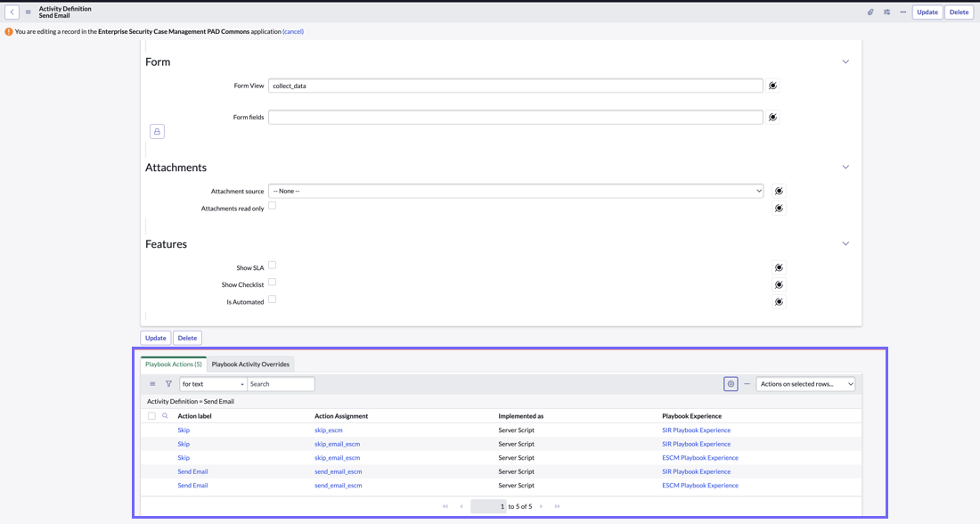
Task: Open Actions on selected rows dropdown
Action: (805, 384)
